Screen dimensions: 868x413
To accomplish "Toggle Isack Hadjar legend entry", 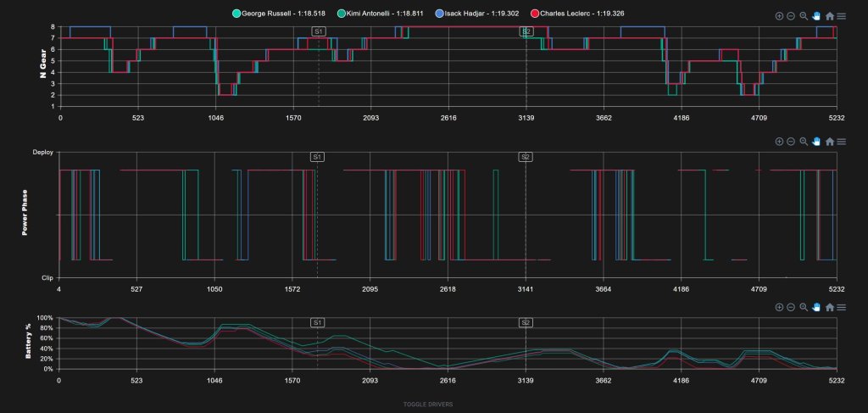I will point(477,14).
